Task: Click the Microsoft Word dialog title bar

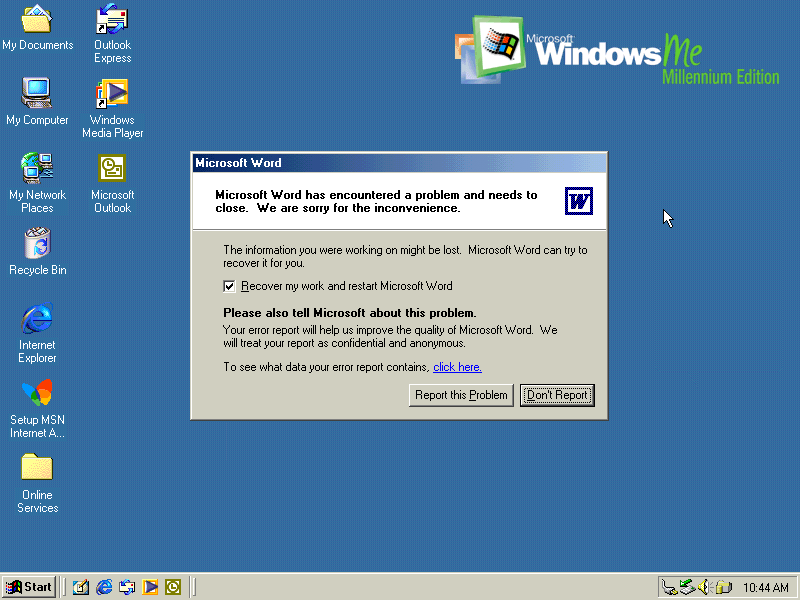Action: pyautogui.click(x=399, y=163)
